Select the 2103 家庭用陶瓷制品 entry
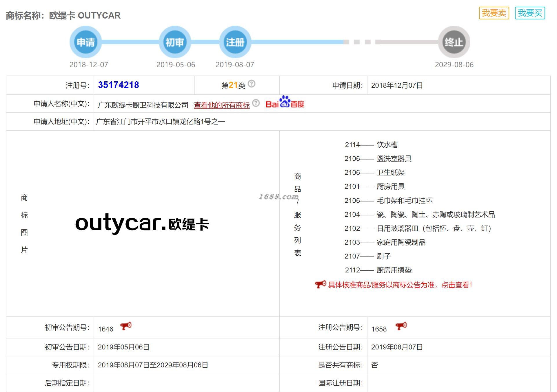The height and width of the screenshot is (392, 557). point(385,242)
